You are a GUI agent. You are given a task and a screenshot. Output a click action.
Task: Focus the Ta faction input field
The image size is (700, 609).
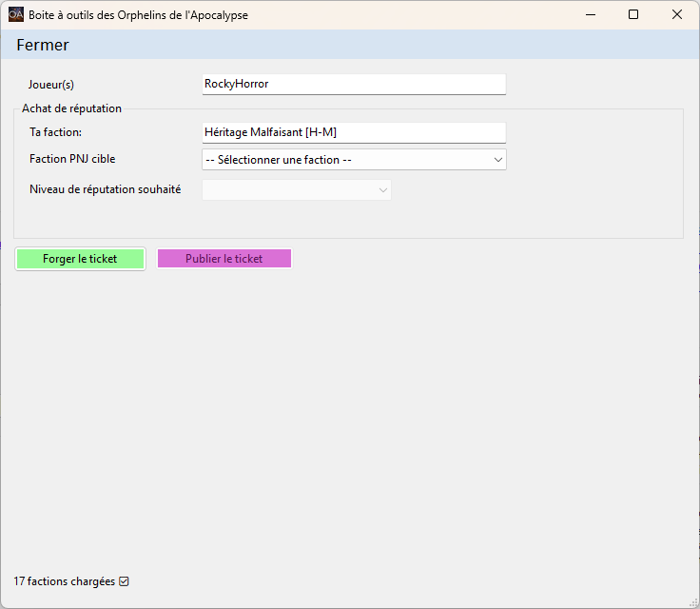353,132
